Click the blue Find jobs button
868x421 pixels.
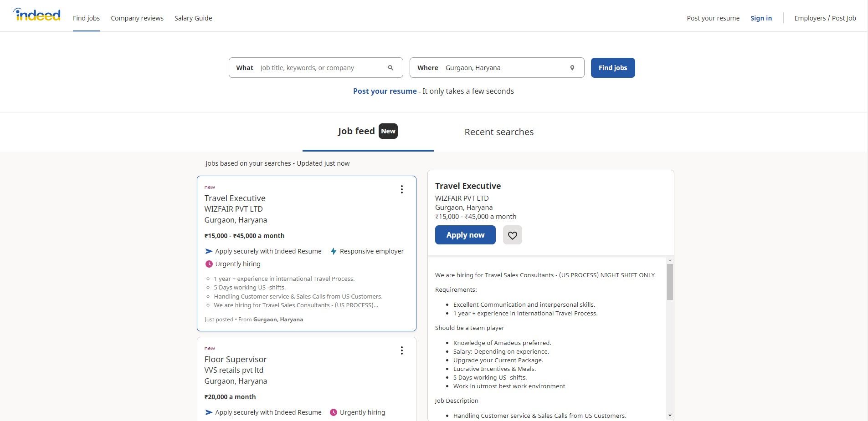point(613,68)
